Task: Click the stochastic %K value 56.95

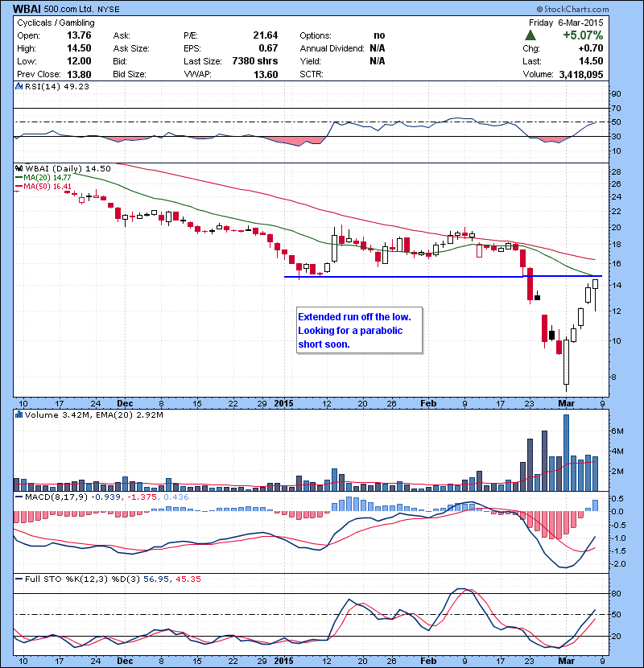Action: point(155,579)
